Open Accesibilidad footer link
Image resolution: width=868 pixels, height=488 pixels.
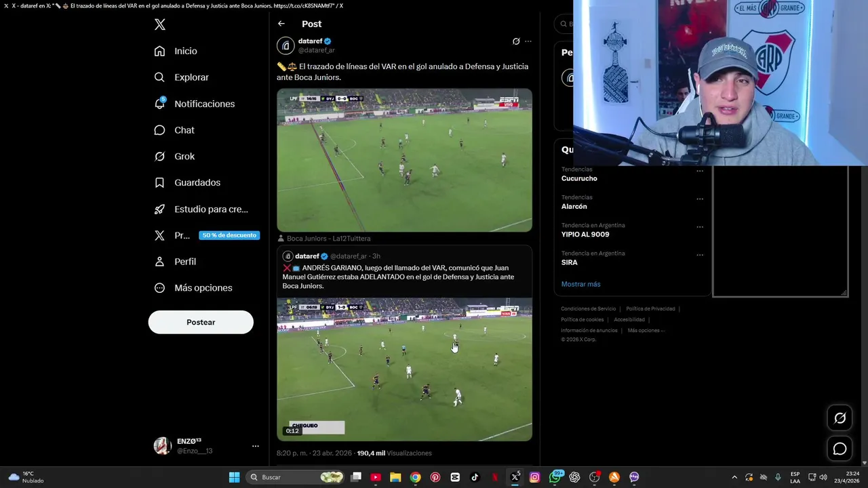pos(629,320)
